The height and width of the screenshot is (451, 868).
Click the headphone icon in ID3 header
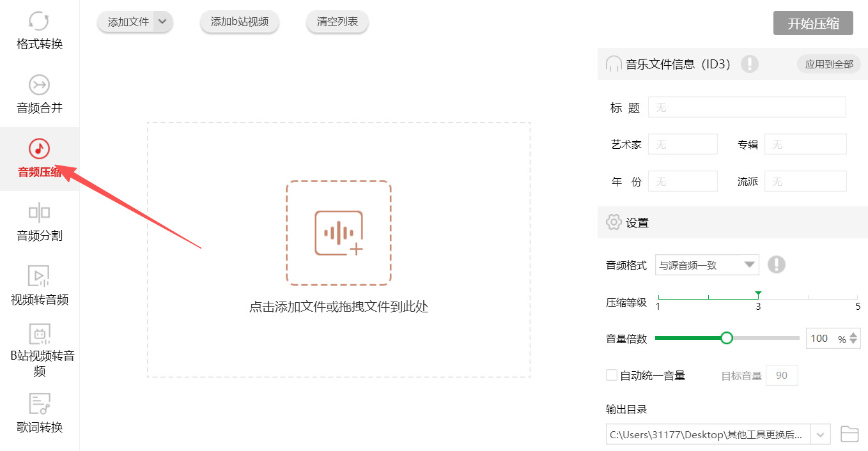(613, 64)
